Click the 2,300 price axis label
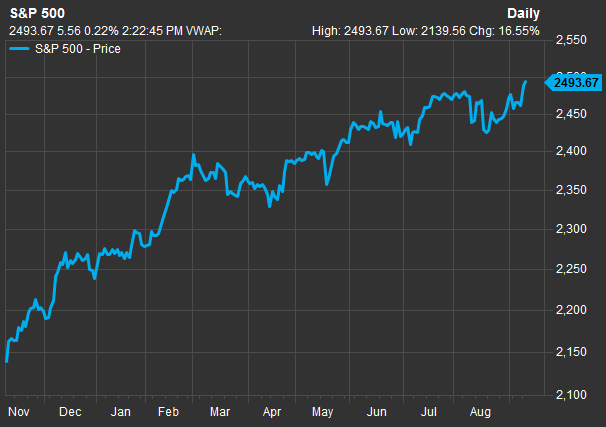 tap(573, 229)
